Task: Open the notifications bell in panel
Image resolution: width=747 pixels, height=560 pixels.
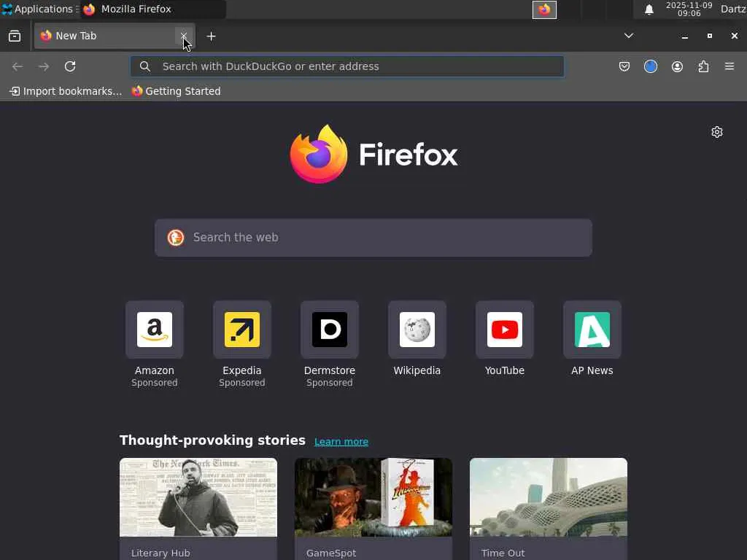Action: tap(649, 9)
